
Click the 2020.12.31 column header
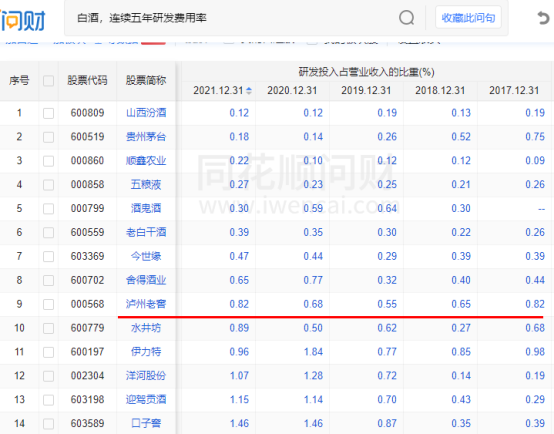tap(292, 91)
